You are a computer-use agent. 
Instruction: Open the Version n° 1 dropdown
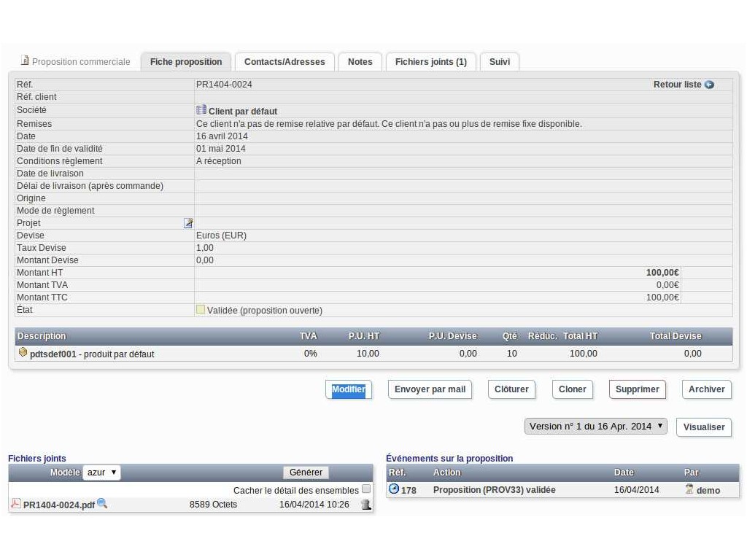595,426
